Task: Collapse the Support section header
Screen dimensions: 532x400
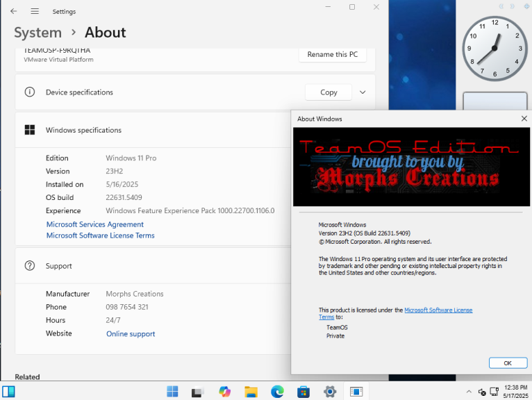Action: (153, 266)
